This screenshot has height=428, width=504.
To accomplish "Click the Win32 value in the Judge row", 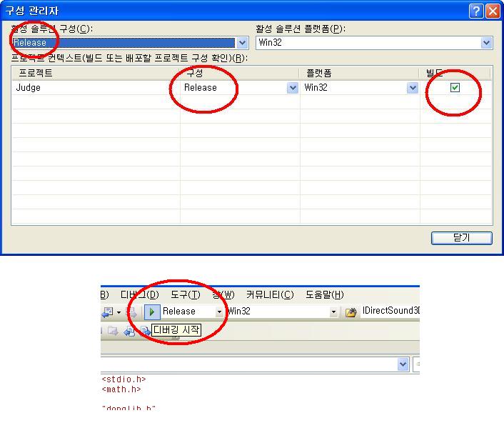I will point(316,88).
